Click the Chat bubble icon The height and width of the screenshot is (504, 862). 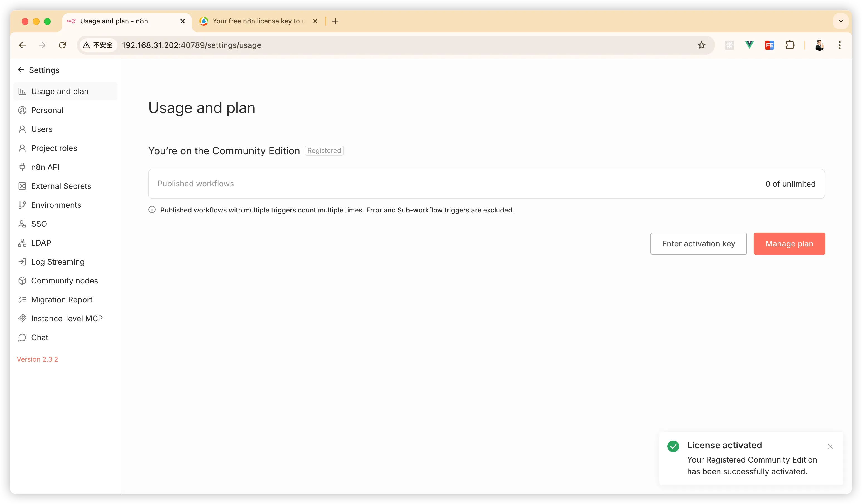(x=22, y=337)
